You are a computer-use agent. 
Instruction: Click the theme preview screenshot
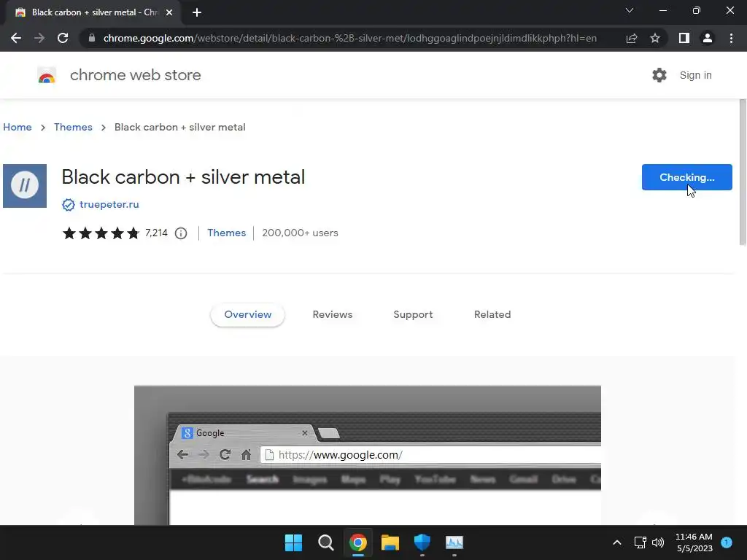[x=368, y=455]
